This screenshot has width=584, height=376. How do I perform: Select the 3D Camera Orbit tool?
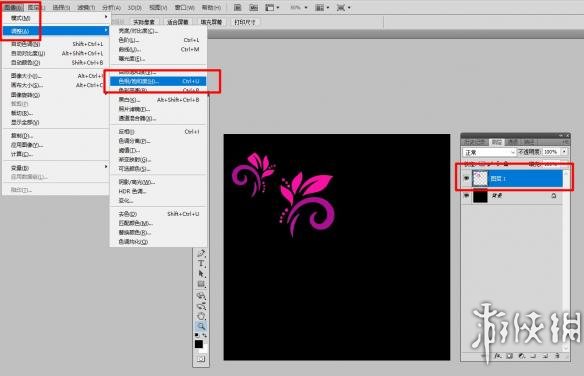point(201,306)
